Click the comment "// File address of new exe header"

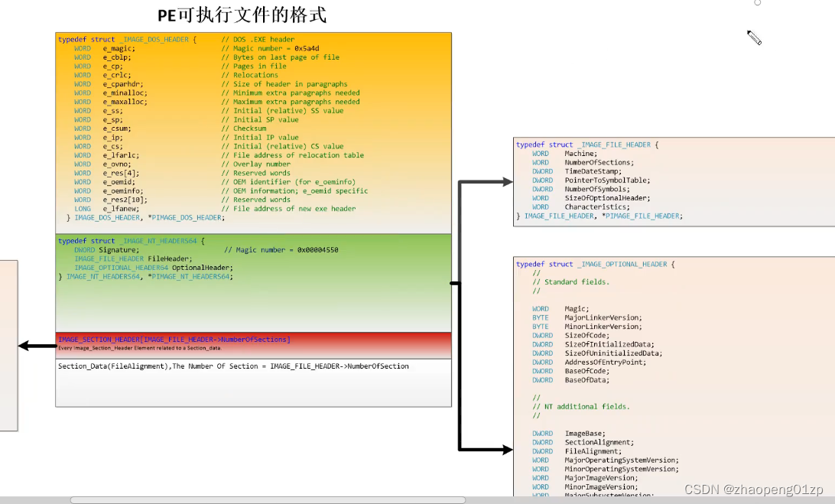288,209
